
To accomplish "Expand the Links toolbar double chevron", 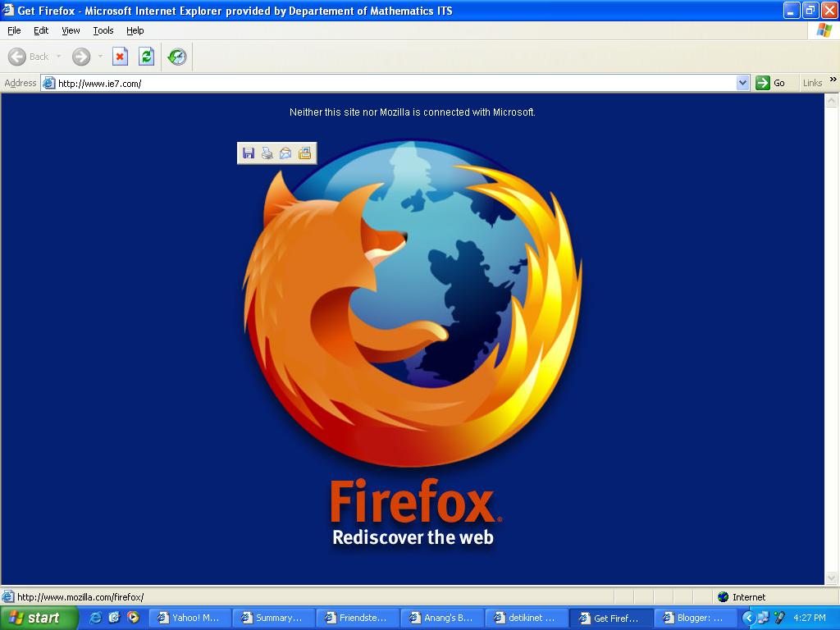I will [833, 80].
